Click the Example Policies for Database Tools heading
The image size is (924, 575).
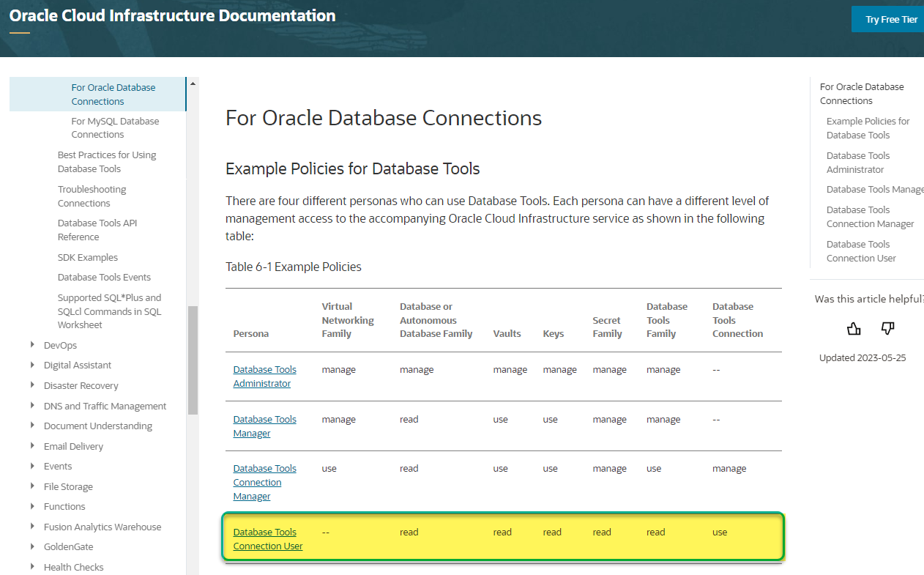pos(353,169)
